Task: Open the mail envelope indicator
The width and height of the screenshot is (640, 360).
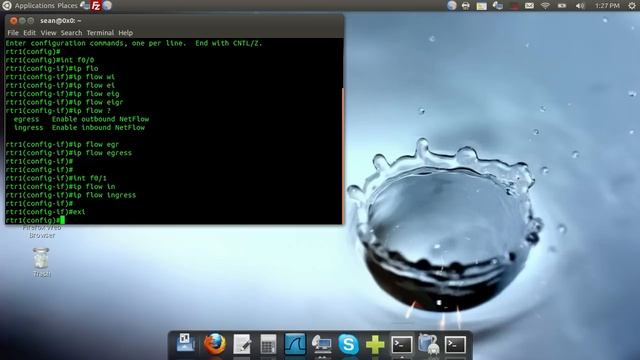Action: [529, 6]
